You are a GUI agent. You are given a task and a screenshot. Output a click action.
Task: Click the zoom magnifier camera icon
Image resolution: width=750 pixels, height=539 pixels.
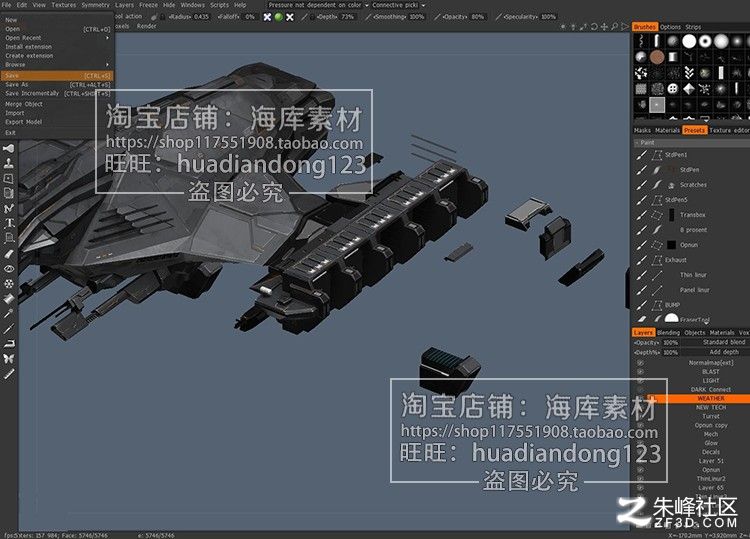(614, 27)
